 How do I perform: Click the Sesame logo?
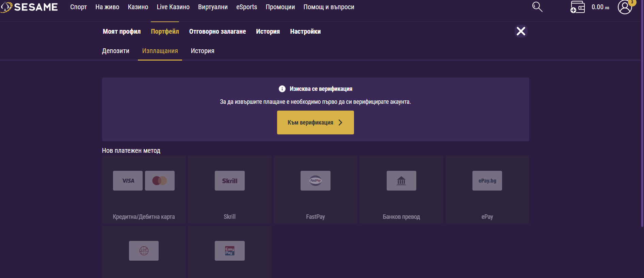click(29, 7)
